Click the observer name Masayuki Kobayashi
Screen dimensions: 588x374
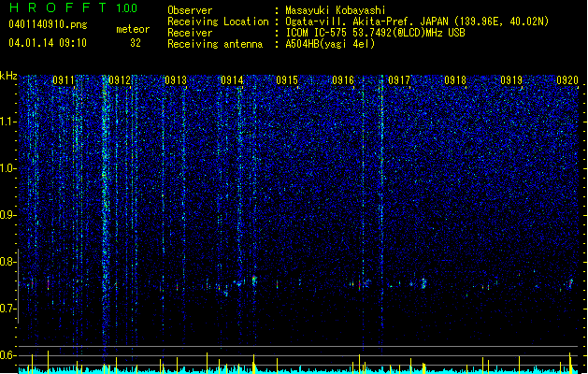[336, 10]
